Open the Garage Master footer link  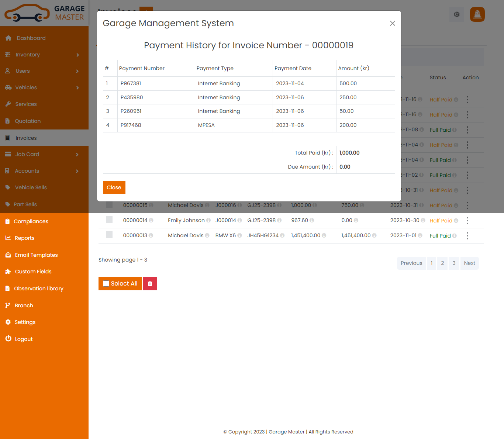tap(286, 432)
